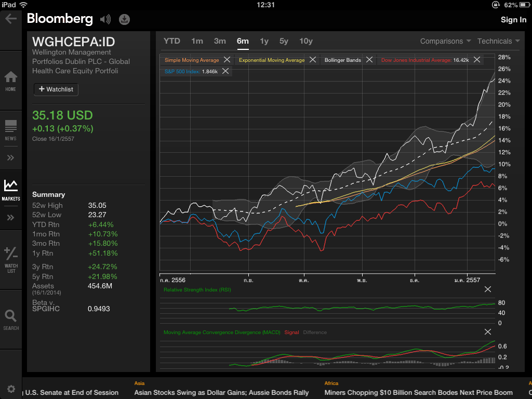This screenshot has height=399, width=532.
Task: Close the Relative Strength Index panel
Action: pos(487,289)
